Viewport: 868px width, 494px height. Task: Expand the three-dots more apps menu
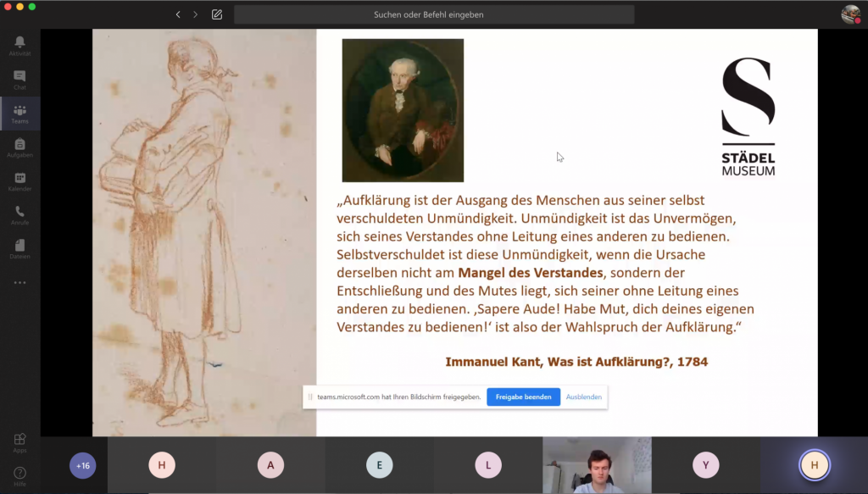[19, 283]
